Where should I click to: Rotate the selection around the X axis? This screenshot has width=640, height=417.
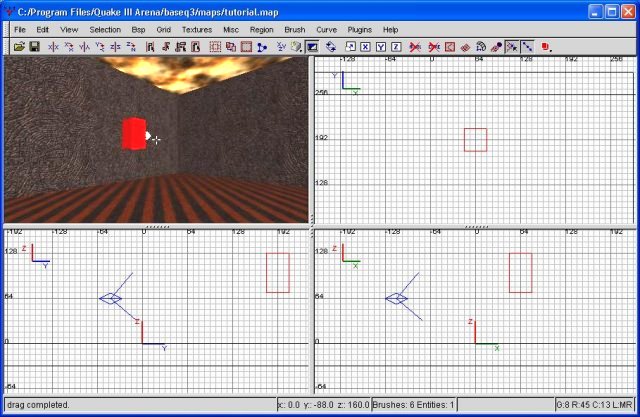(69, 47)
